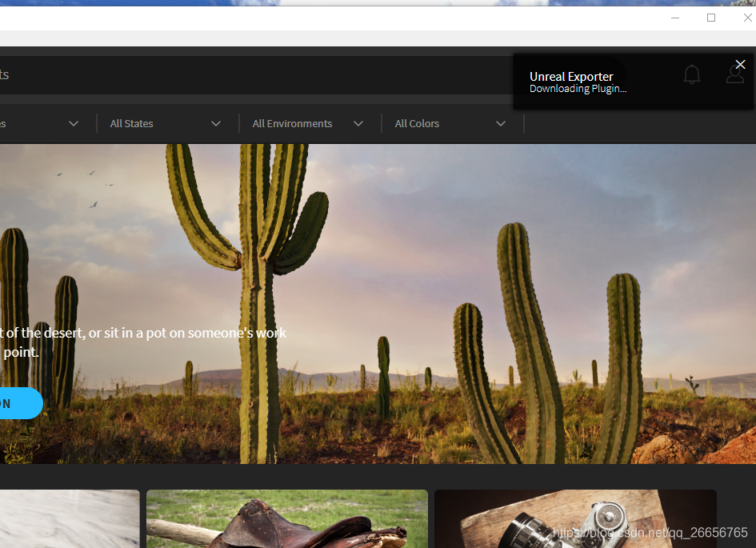Click the cactus desert banner image

pos(378,304)
